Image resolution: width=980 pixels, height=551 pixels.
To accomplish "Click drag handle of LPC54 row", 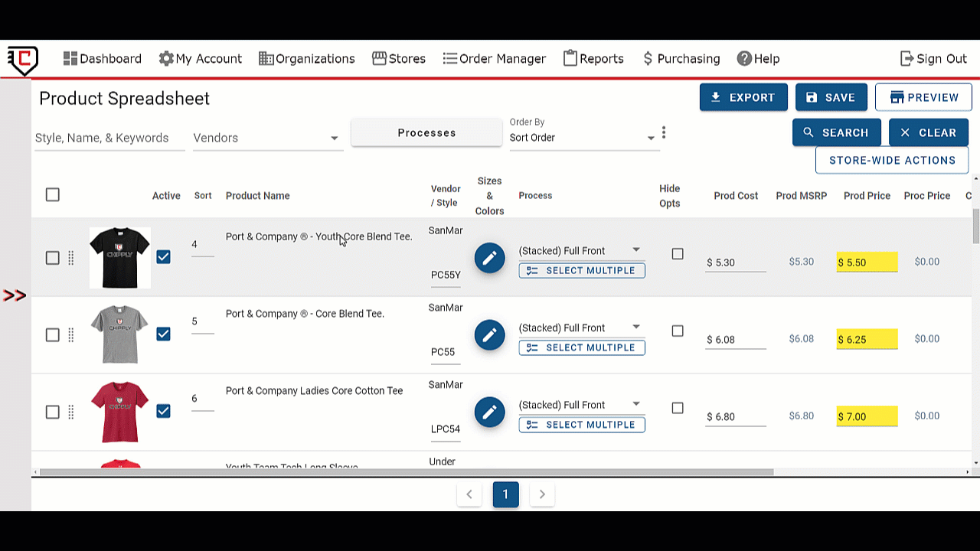I will coord(71,412).
